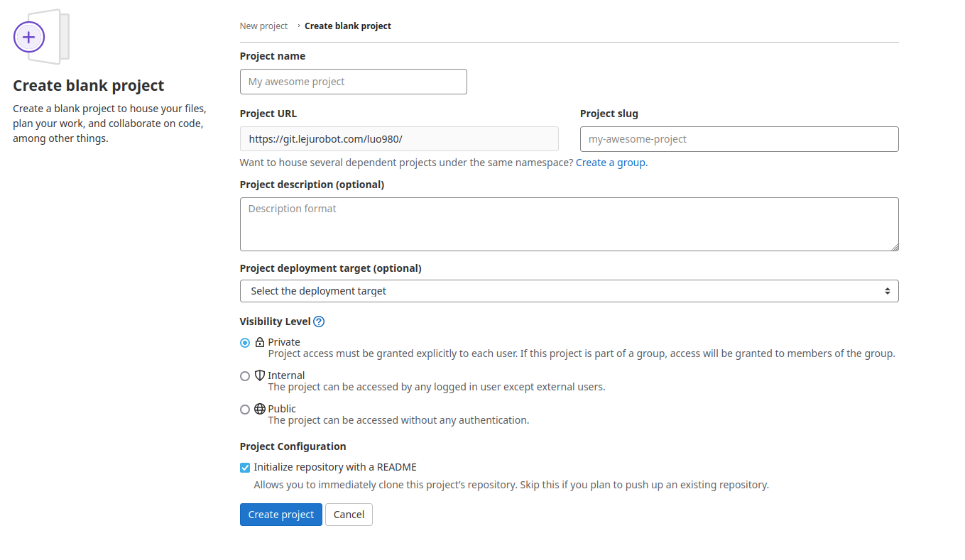
Task: Click the shield icon beside Internal
Action: [260, 375]
